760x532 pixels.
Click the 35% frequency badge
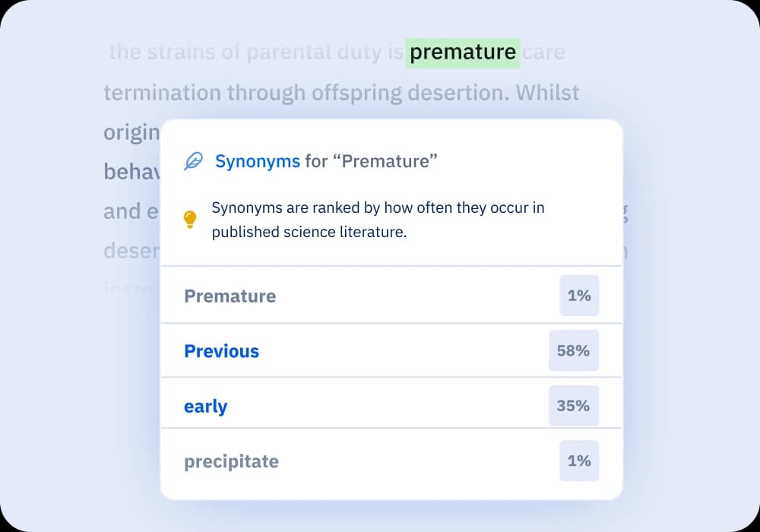[574, 406]
